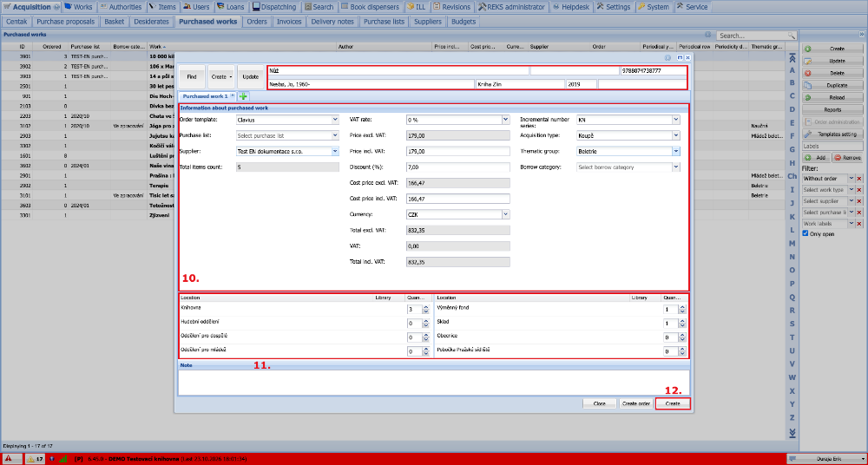Open the Suppliers tab
The image size is (868, 465).
428,22
